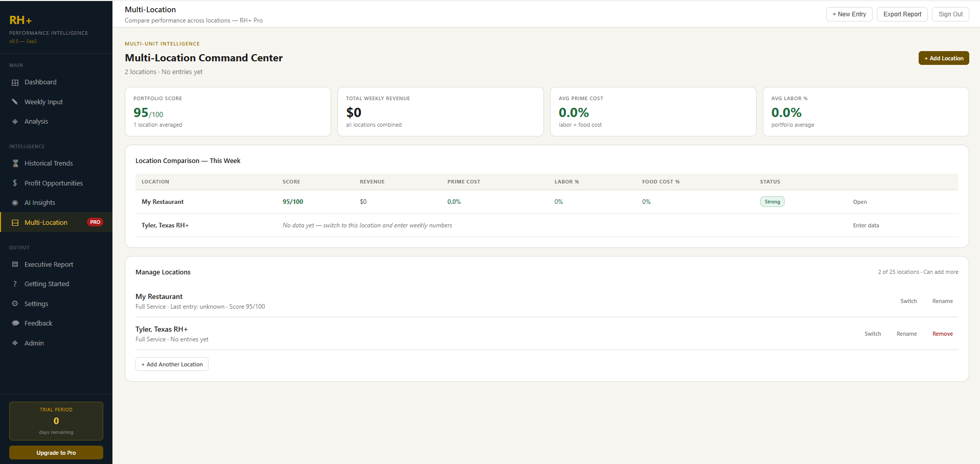This screenshot has width=980, height=464.
Task: Click My Restaurant $0 revenue cell
Action: pyautogui.click(x=363, y=202)
